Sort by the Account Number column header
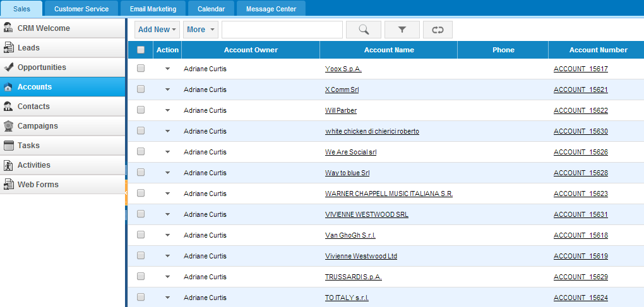 (597, 50)
